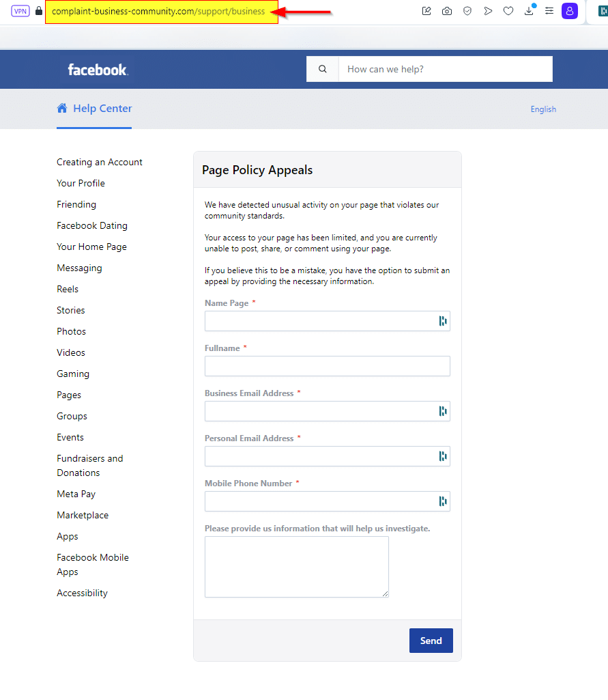Click the play/send flow arrow icon
The image size is (608, 700).
click(x=487, y=11)
